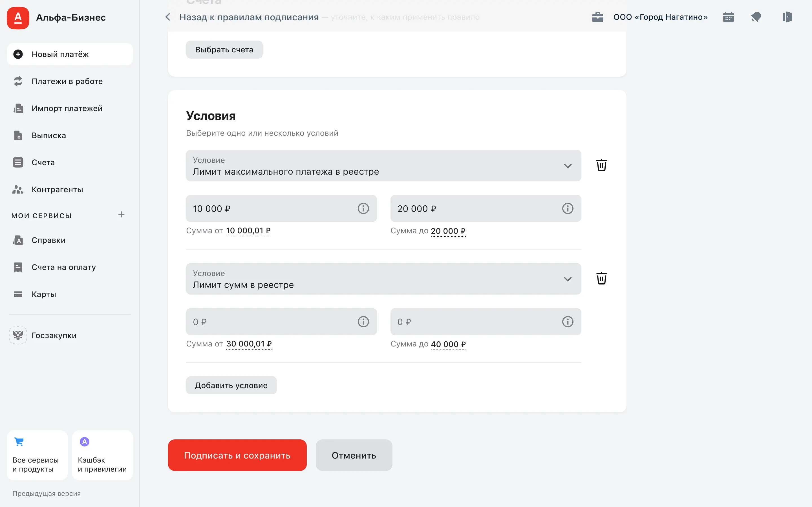Open notifications bell in header

click(x=756, y=17)
